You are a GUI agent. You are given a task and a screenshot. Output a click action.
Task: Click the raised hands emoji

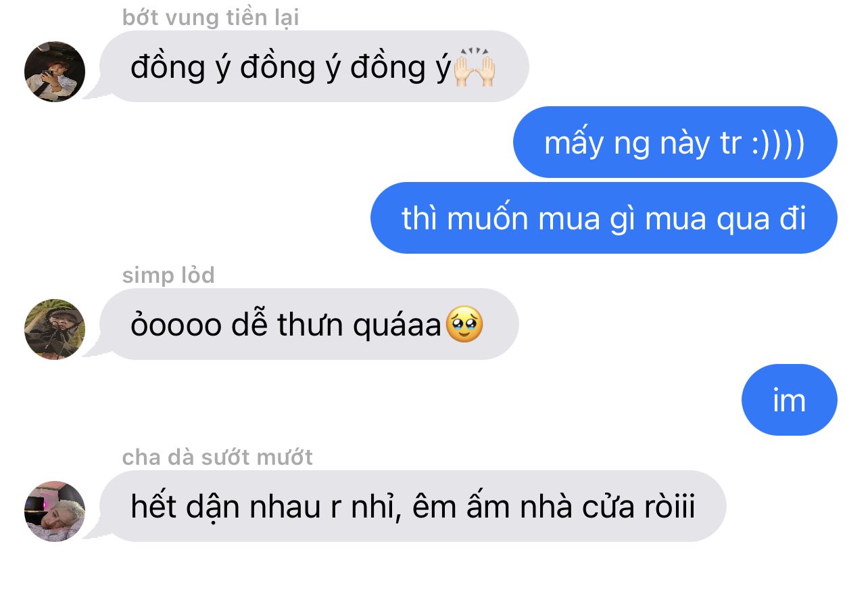(x=475, y=67)
